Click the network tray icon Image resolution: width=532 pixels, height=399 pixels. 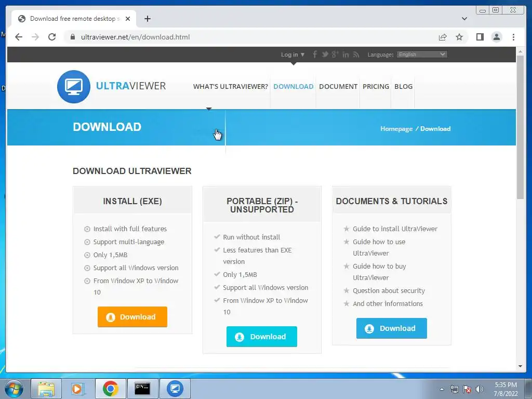[454, 389]
